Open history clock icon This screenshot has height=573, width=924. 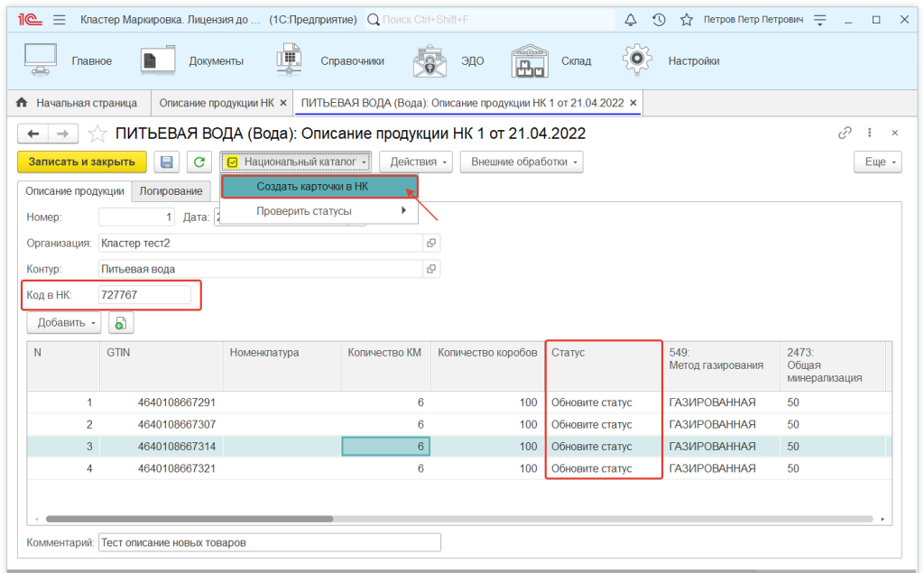(659, 20)
